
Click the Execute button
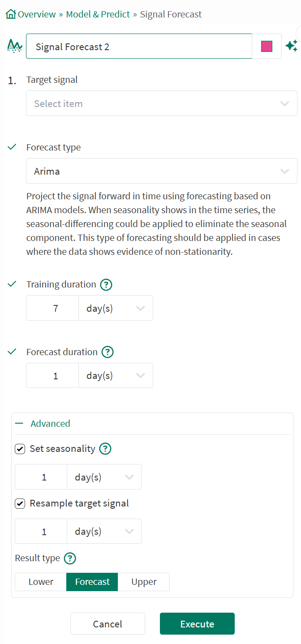pos(197,624)
